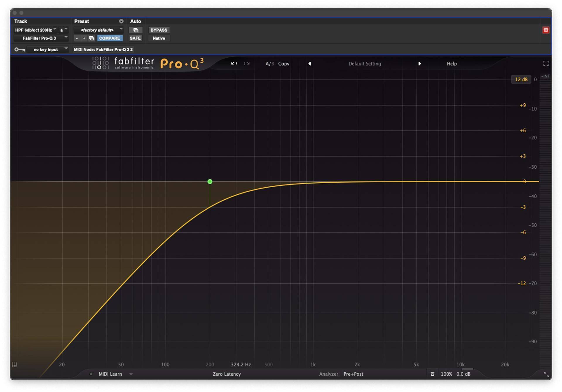Click the COMPARE button
The height and width of the screenshot is (392, 562).
(x=110, y=38)
